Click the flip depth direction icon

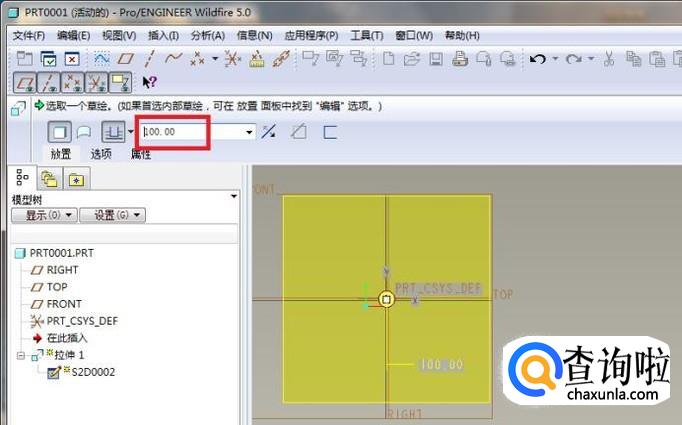[269, 131]
